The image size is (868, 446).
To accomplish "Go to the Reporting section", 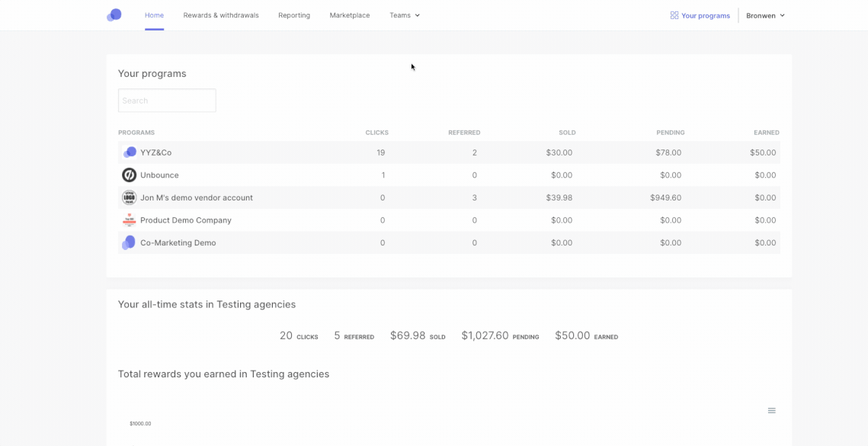I will tap(293, 14).
